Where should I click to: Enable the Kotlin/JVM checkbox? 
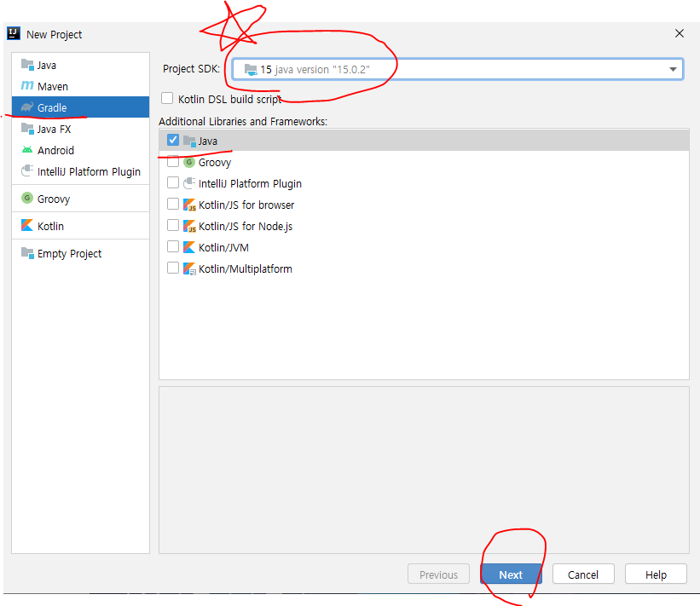[173, 247]
